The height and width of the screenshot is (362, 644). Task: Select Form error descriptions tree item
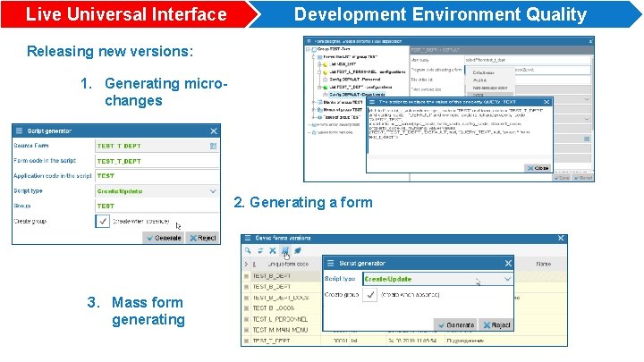(337, 125)
